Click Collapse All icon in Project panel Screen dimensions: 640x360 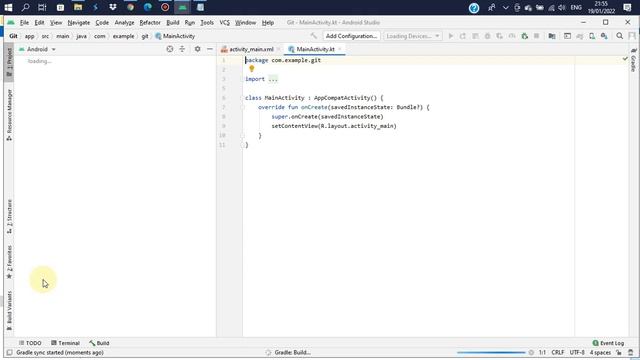click(182, 49)
